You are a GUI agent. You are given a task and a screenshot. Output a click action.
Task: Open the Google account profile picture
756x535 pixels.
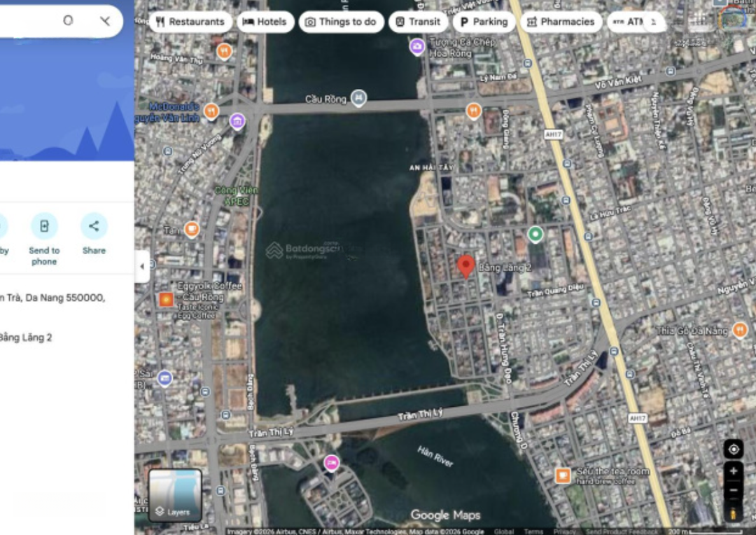coord(732,19)
